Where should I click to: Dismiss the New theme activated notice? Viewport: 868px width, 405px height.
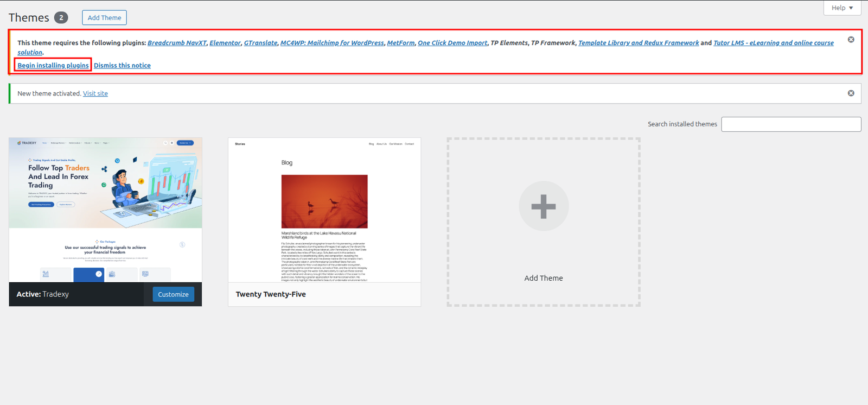click(x=851, y=93)
